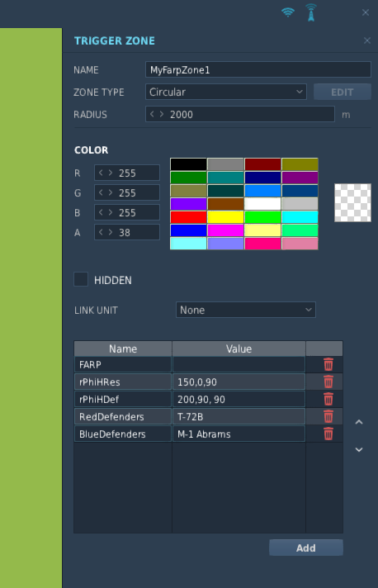The width and height of the screenshot is (378, 588).
Task: Click the T-72B value cell
Action: tap(239, 416)
